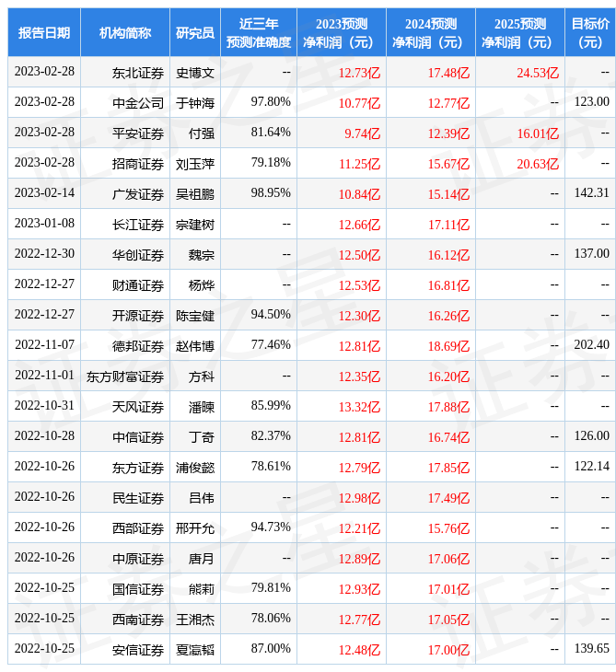Click the 机构简称 column header
This screenshot has height=672, width=616.
click(125, 32)
